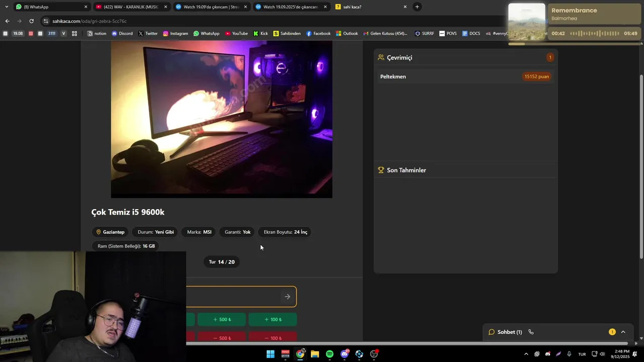Click the Gaziantep location tag
Image resolution: width=644 pixels, height=362 pixels.
tap(110, 232)
